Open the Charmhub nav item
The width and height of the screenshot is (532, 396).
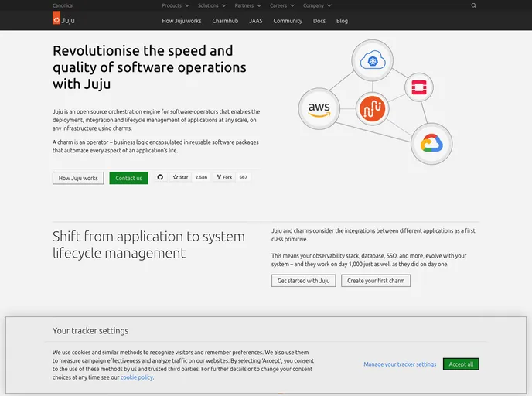point(225,21)
